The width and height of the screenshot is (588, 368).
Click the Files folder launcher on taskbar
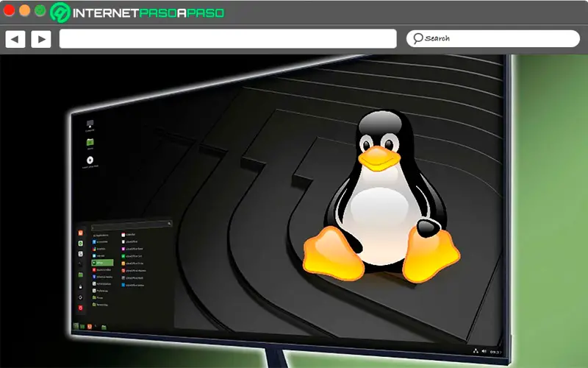[x=104, y=328]
